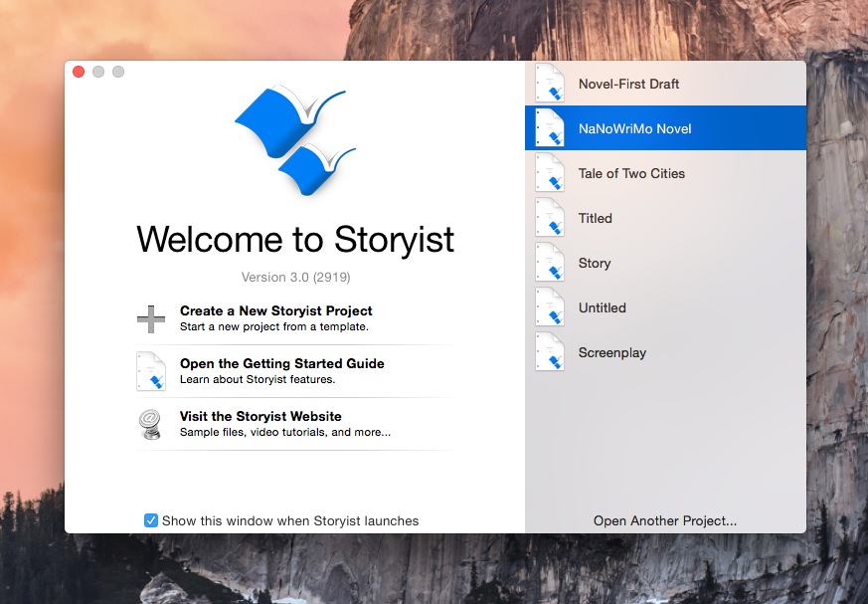Click the Screenplay project file icon
The height and width of the screenshot is (604, 868).
click(550, 352)
